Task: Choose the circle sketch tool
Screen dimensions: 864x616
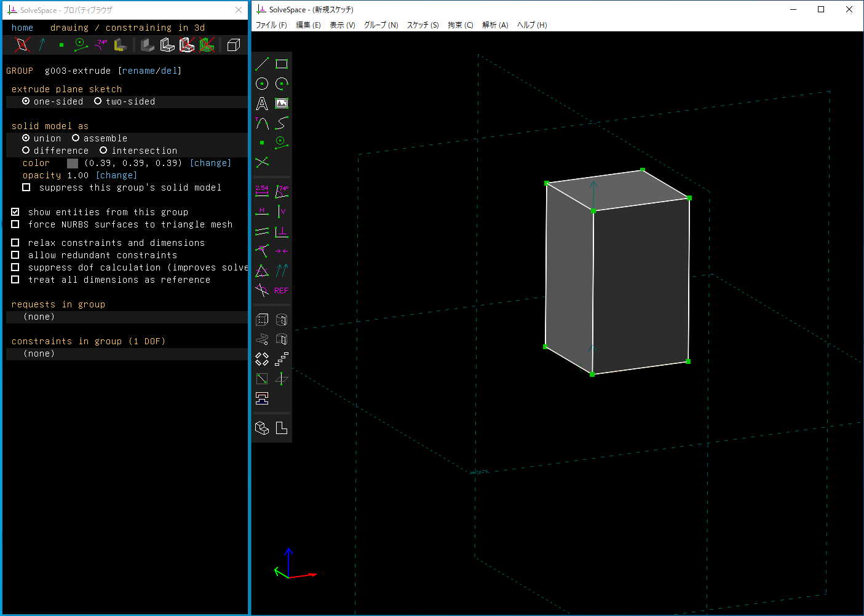Action: 262,84
